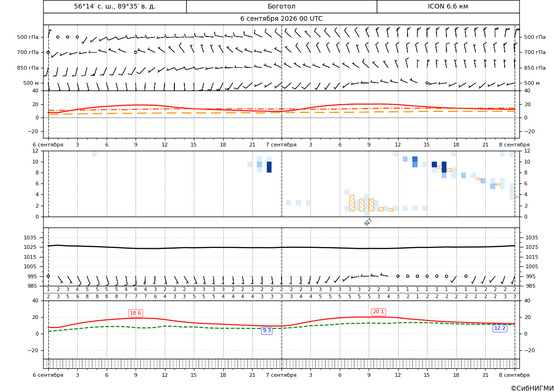Click the 8 сентября label on the bottom axis
554x392 pixels.
click(x=515, y=375)
